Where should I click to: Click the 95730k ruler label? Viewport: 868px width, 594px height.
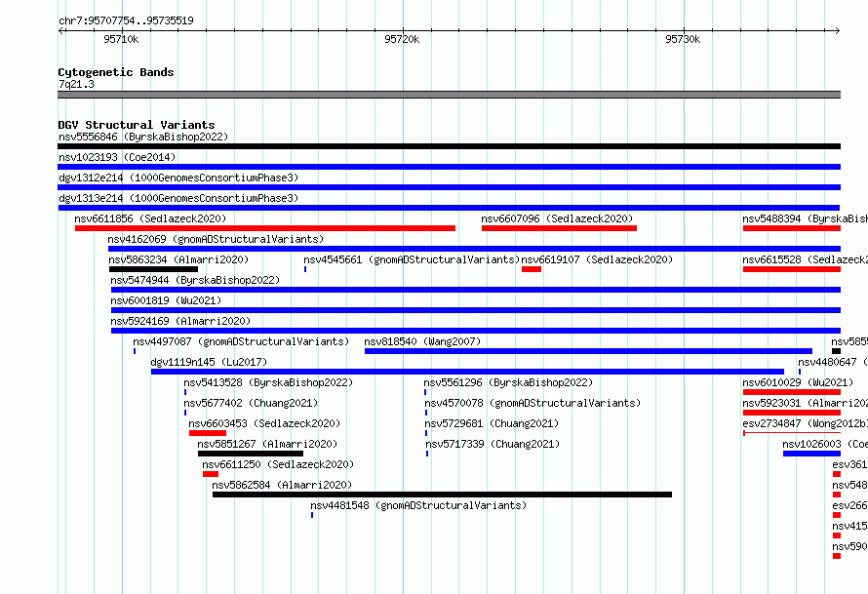tap(683, 39)
